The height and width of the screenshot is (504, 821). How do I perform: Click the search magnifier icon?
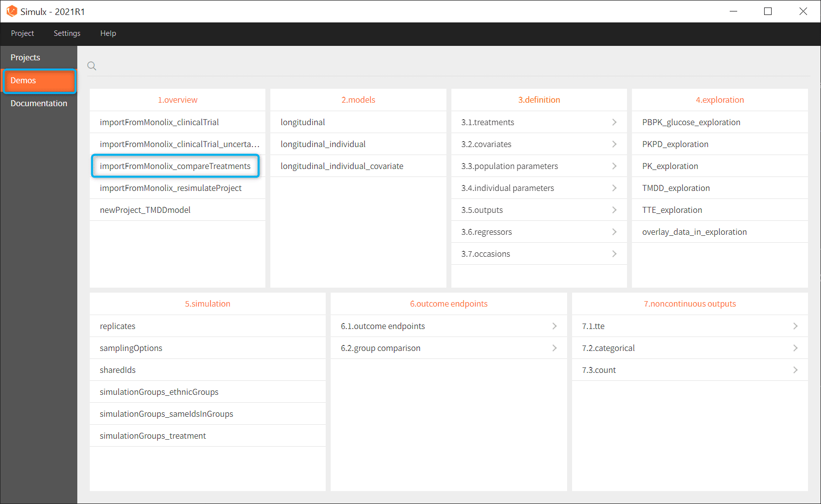[x=92, y=66]
